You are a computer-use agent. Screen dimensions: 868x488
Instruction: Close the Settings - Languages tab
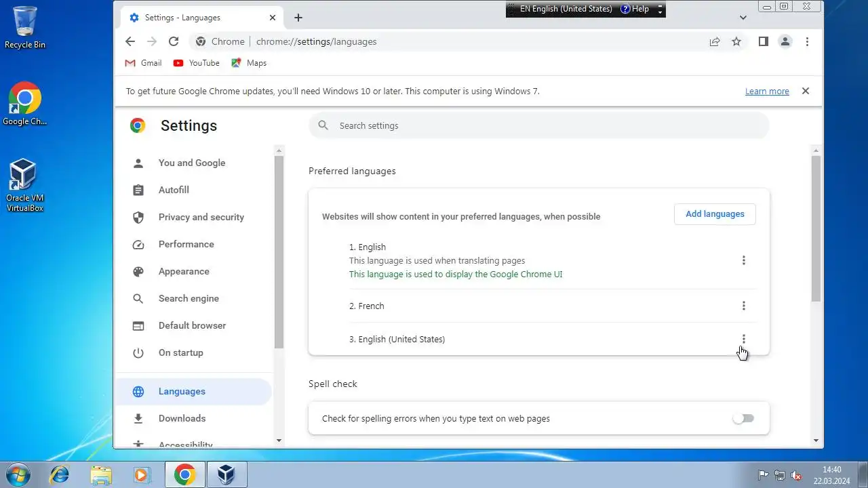coord(273,18)
